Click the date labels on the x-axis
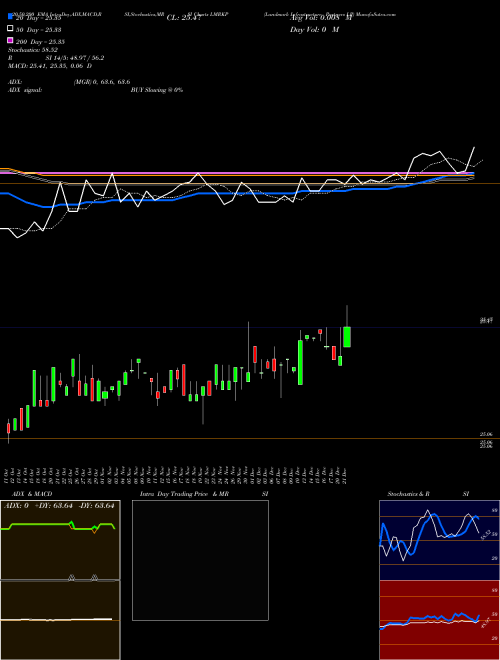 pyautogui.click(x=176, y=475)
